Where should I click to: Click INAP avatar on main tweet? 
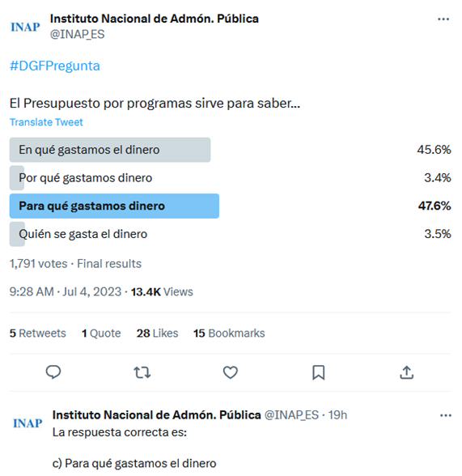25,27
